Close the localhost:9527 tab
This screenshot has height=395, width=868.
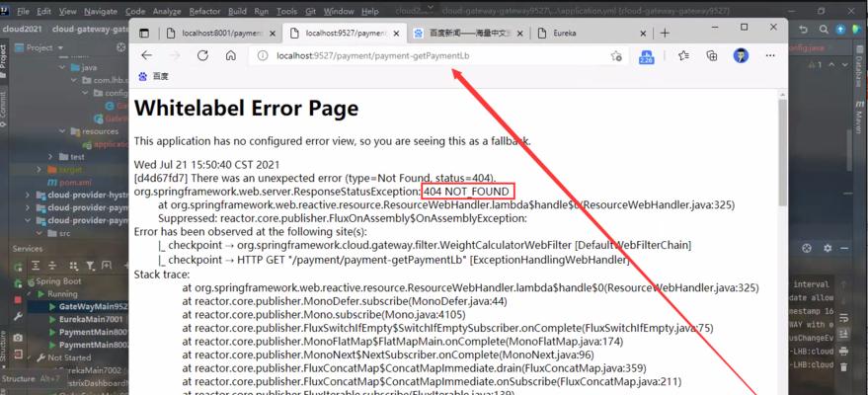[395, 34]
